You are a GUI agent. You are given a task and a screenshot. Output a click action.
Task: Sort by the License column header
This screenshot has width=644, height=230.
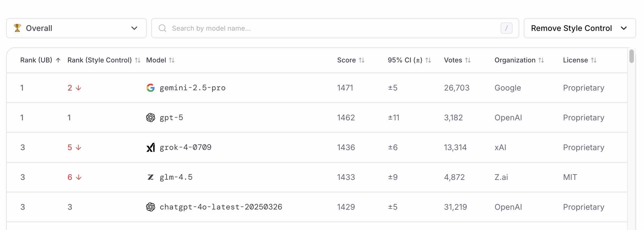click(580, 60)
